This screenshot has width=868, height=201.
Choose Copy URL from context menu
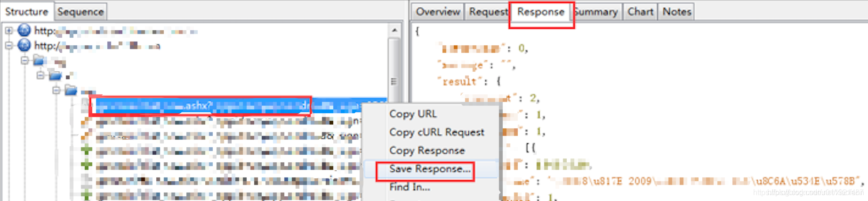pyautogui.click(x=413, y=114)
